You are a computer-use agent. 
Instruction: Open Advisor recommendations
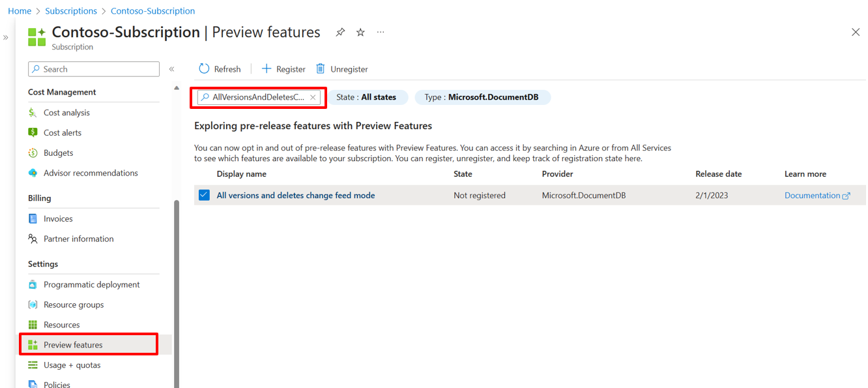point(83,173)
